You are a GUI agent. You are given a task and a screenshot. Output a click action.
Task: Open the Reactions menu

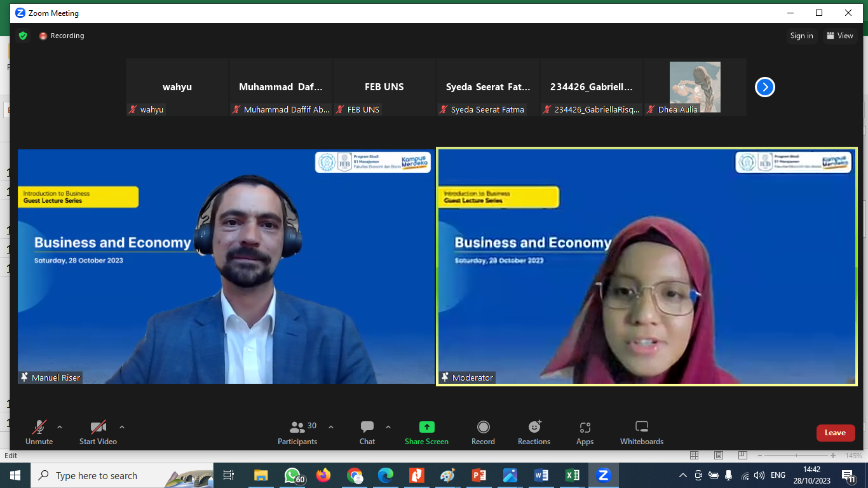534,433
